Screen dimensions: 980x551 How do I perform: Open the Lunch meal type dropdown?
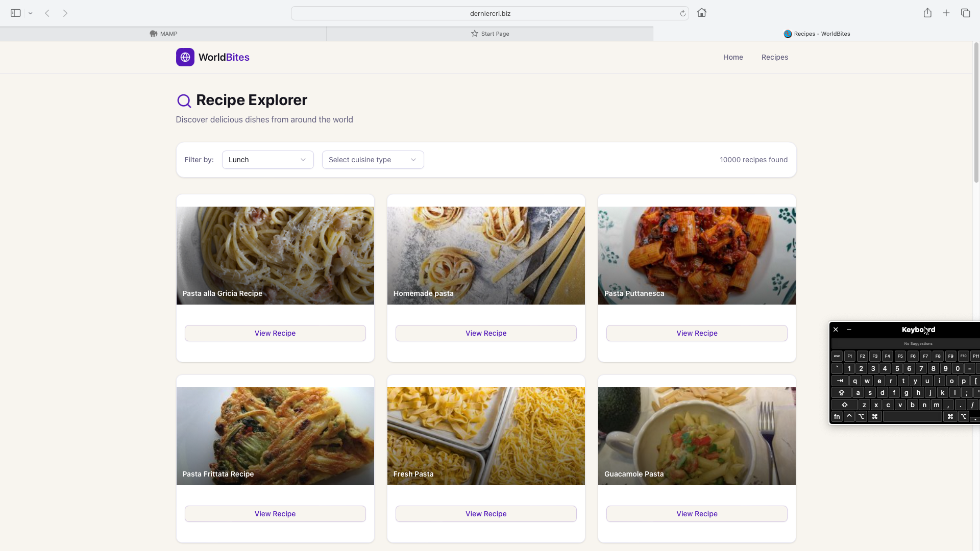(268, 160)
